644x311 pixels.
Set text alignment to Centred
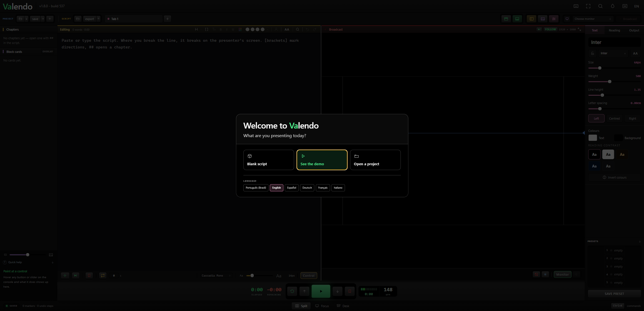point(614,119)
